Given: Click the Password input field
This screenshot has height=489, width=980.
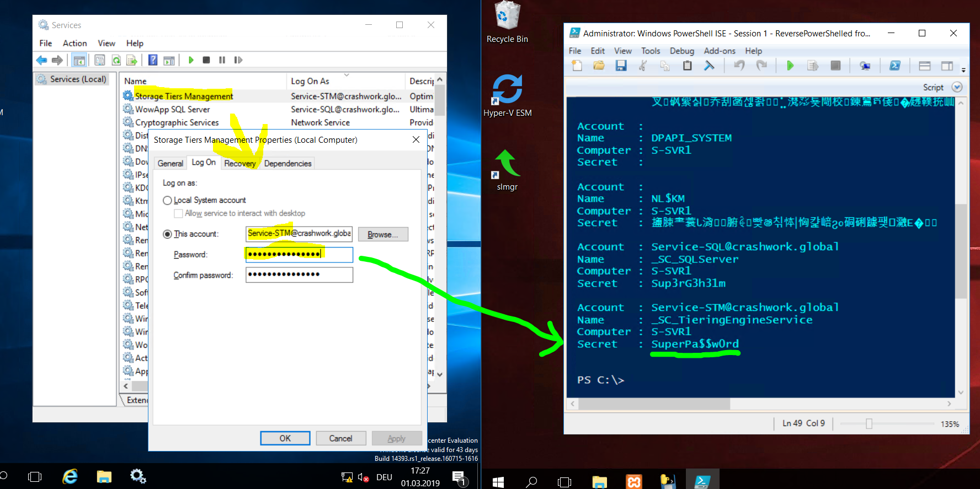Looking at the screenshot, I should (x=299, y=254).
